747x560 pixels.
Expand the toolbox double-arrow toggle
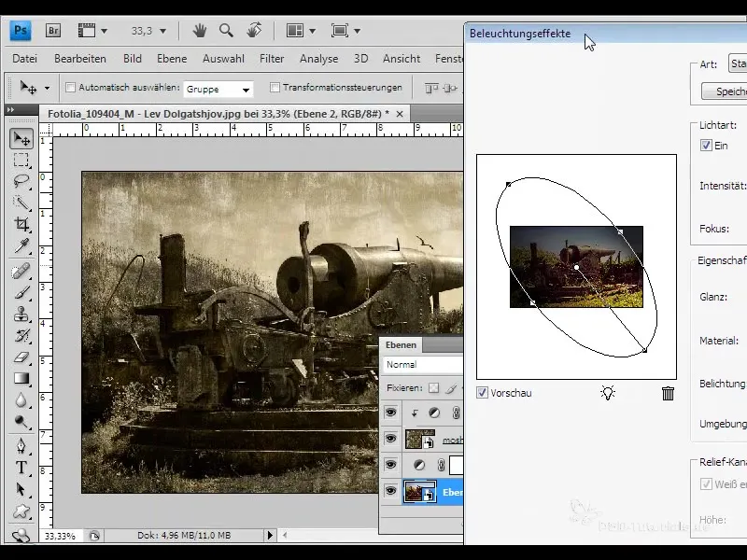[10, 109]
